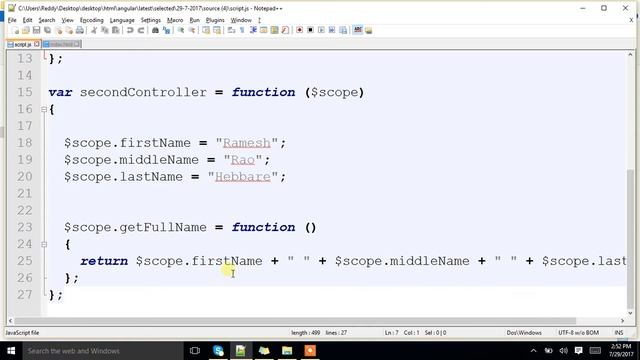640x360 pixels.
Task: Open the Run menu
Action: tap(194, 20)
